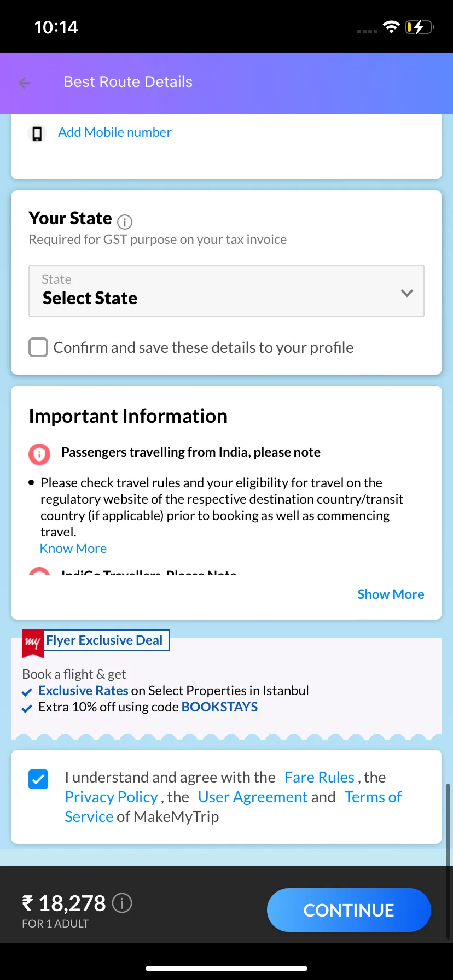
Task: Tap the Wi-Fi status icon
Action: click(391, 27)
